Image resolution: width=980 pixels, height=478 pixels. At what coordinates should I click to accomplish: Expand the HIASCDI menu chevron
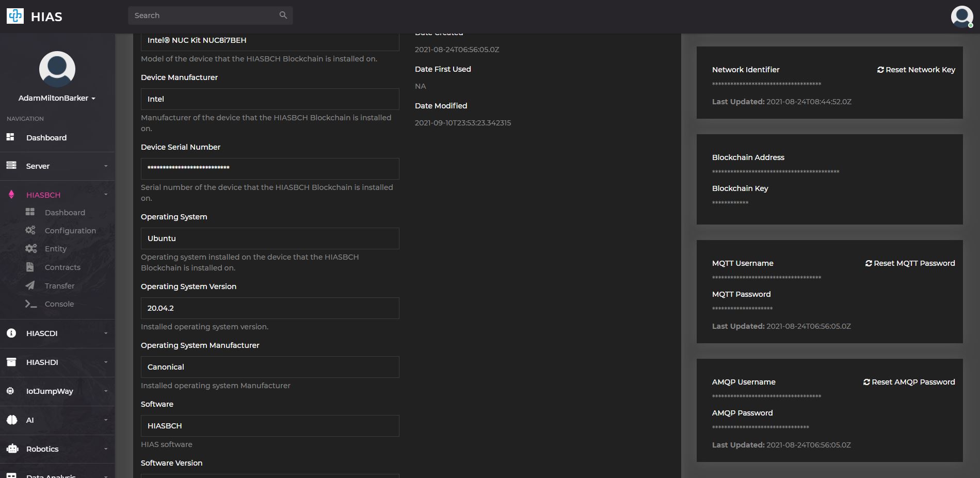106,333
